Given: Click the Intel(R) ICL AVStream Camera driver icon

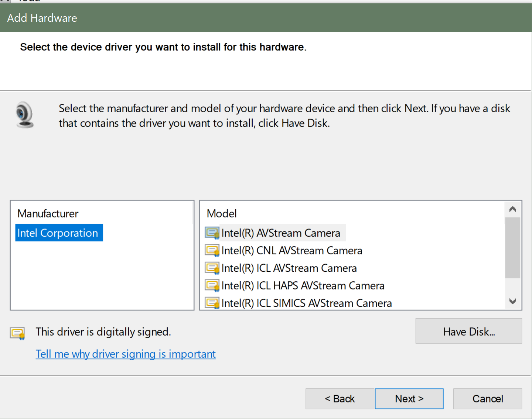Looking at the screenshot, I should (x=212, y=268).
